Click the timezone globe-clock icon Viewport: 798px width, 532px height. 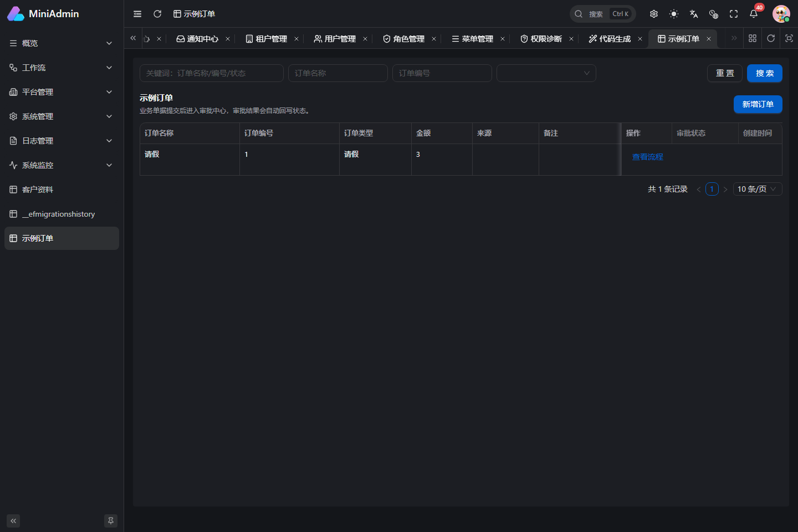(x=714, y=14)
